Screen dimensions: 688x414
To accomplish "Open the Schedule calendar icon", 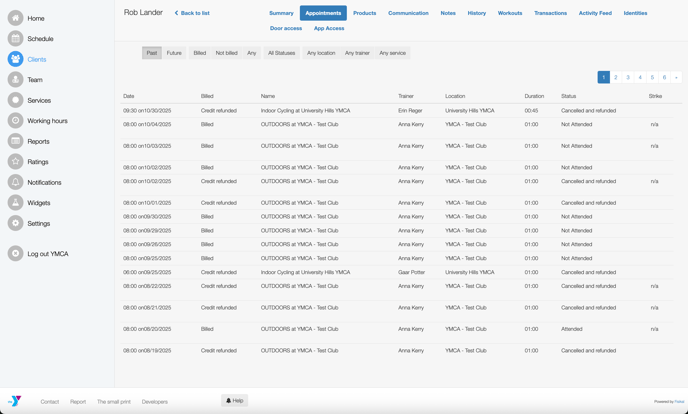I will coord(15,39).
